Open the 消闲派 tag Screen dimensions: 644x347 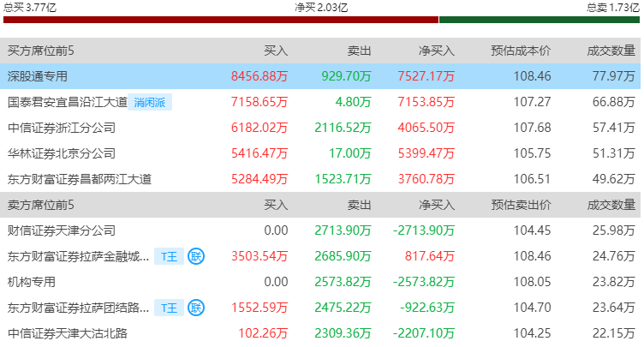[150, 102]
